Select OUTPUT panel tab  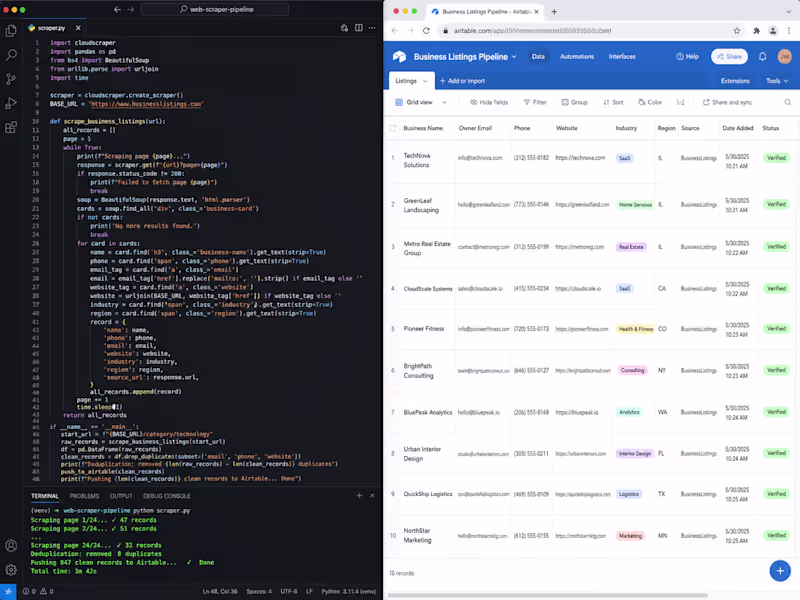coord(121,496)
